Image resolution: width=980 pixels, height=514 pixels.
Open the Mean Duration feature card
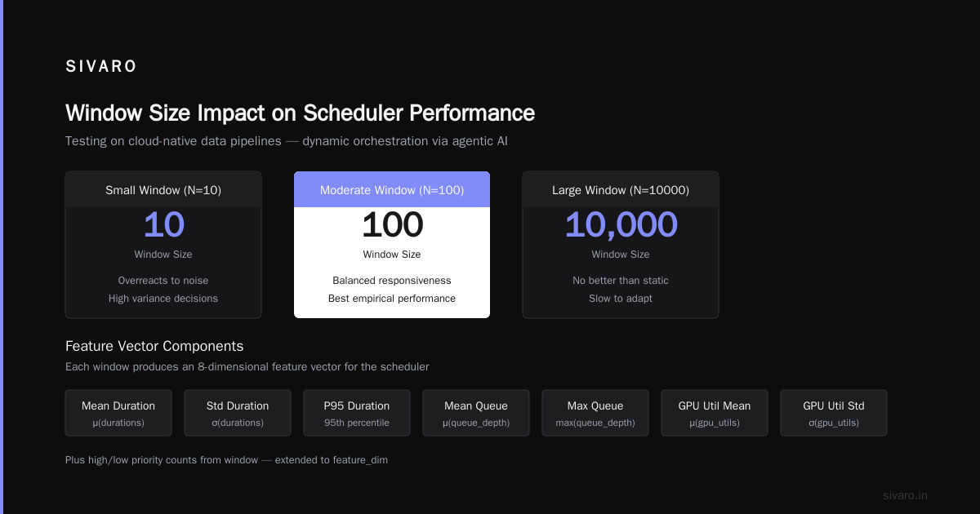[x=118, y=413]
